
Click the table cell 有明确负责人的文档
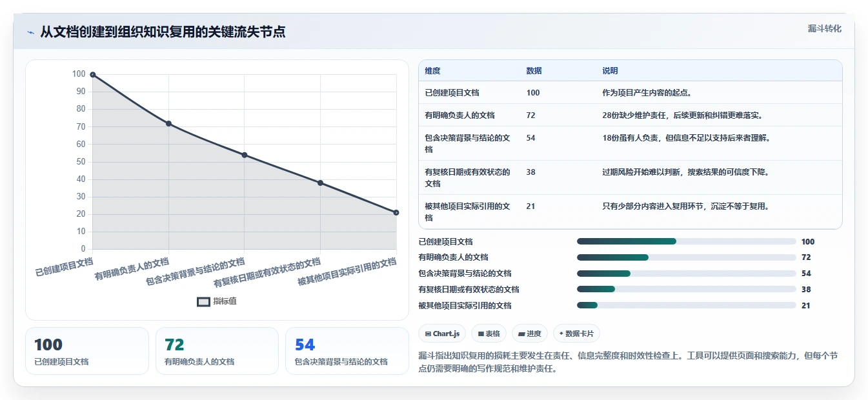459,115
